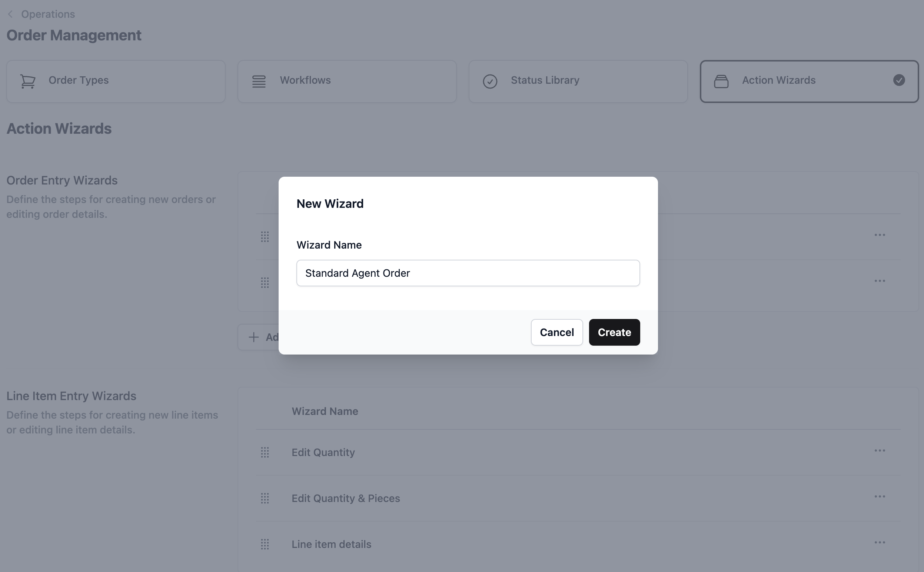Cancel the New Wizard dialog

(556, 332)
